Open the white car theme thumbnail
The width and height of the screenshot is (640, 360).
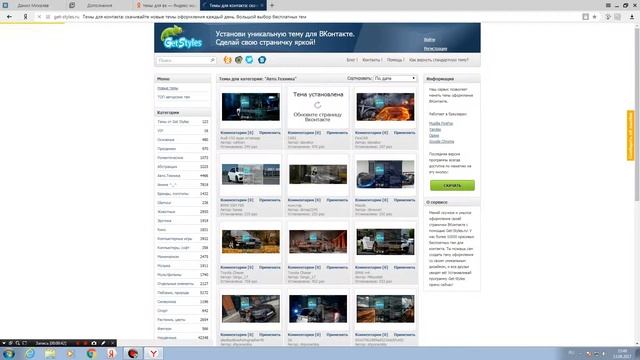coord(251,174)
